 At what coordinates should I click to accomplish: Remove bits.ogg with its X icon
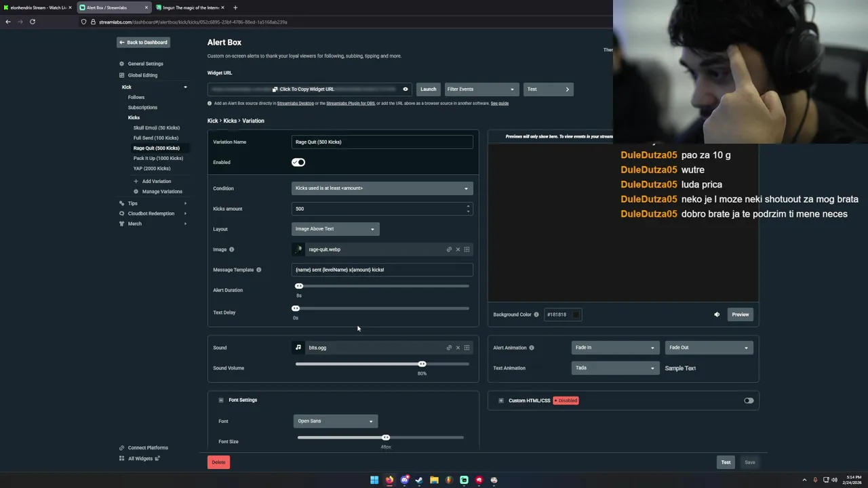point(458,348)
